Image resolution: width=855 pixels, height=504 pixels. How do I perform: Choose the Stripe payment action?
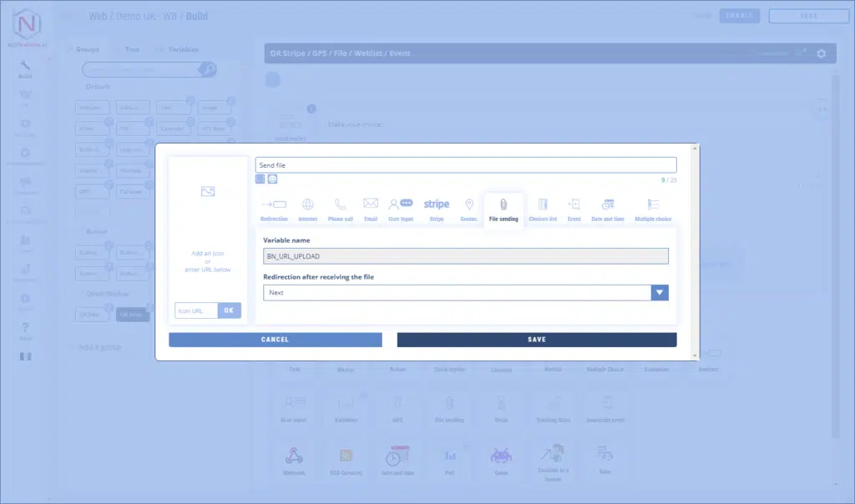coord(436,205)
